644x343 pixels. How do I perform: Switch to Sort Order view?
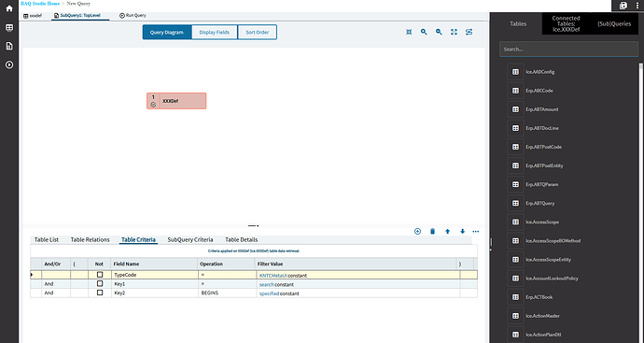[x=257, y=32]
